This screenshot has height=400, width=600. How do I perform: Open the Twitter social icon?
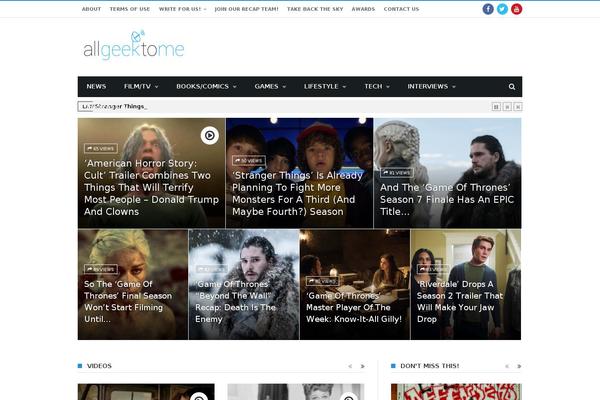click(502, 9)
